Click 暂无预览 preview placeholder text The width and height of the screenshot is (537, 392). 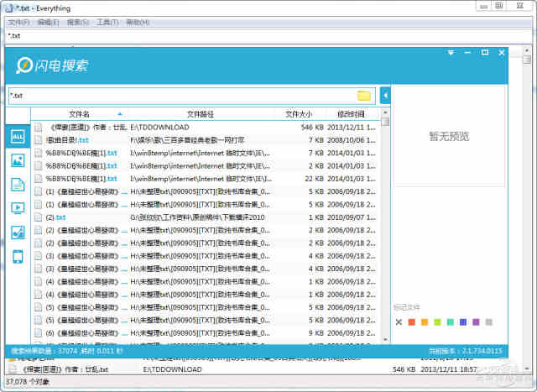click(x=449, y=136)
